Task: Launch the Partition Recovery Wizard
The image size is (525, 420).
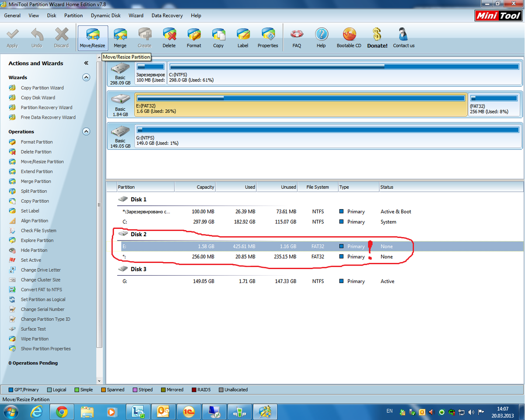Action: [x=47, y=108]
